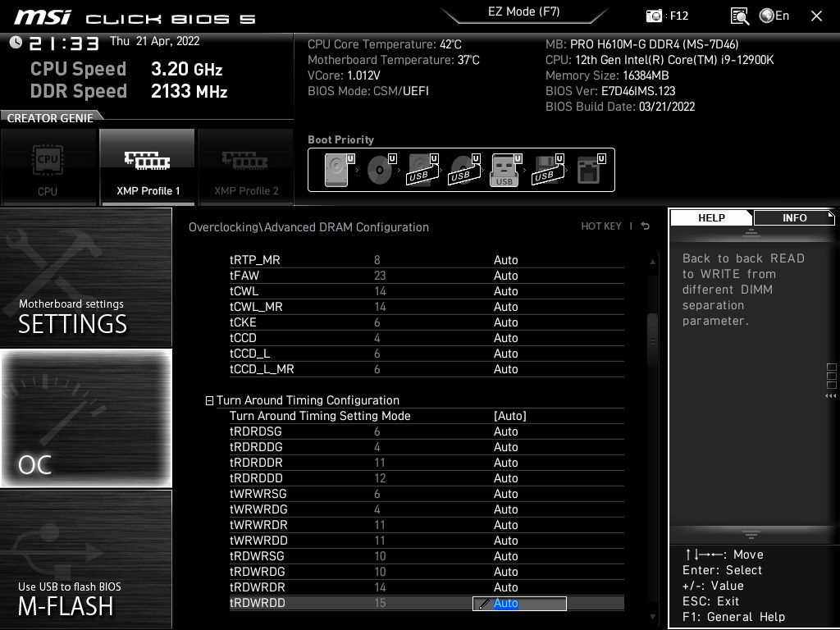The width and height of the screenshot is (840, 630).
Task: Select the tCCD_L row
Action: [x=427, y=353]
